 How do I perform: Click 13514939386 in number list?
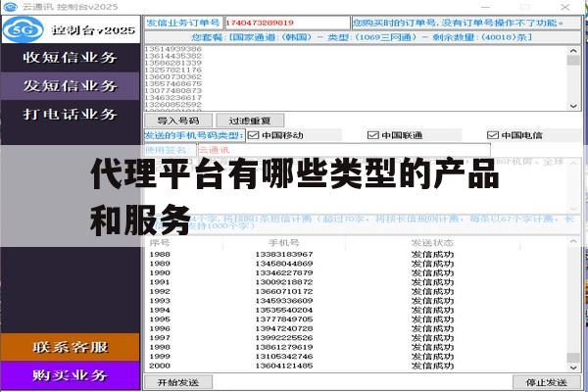tap(173, 49)
